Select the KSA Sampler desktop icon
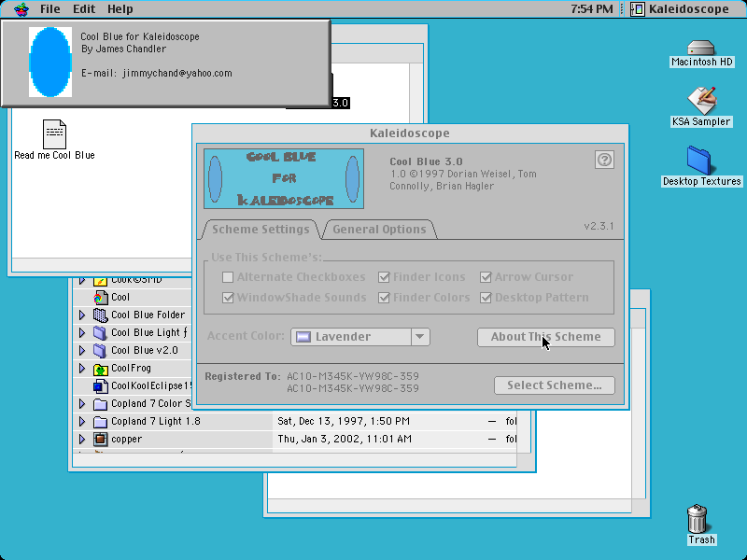The height and width of the screenshot is (560, 747). pyautogui.click(x=701, y=100)
